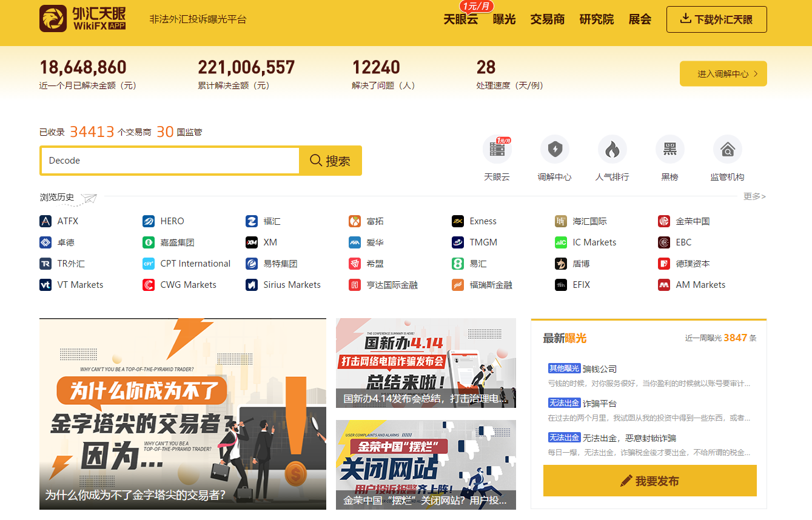Open the pyramid trader article thumbnail
The width and height of the screenshot is (812, 520).
click(x=183, y=414)
